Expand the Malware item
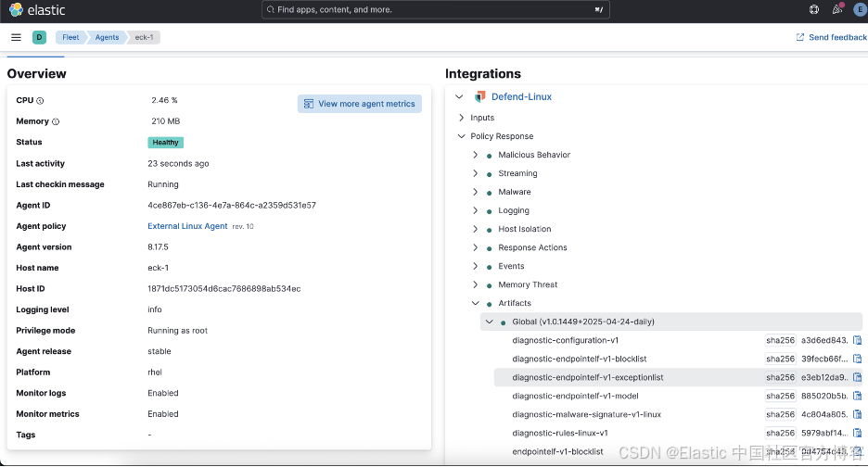This screenshot has width=868, height=467. [x=475, y=192]
